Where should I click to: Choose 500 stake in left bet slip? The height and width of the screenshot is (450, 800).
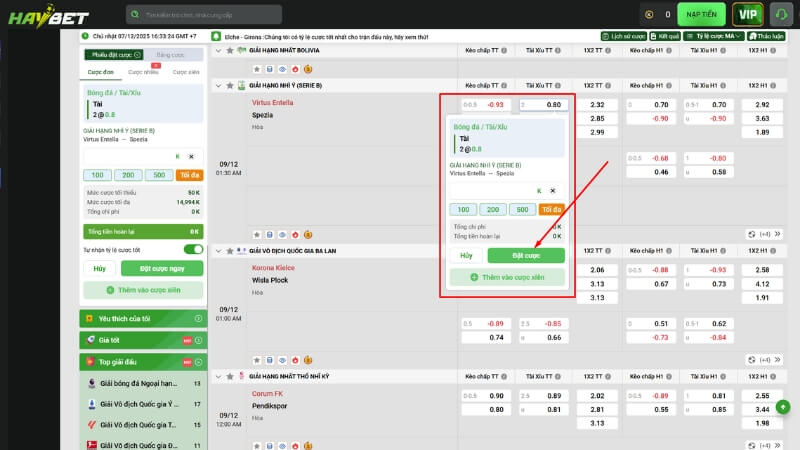tap(159, 175)
